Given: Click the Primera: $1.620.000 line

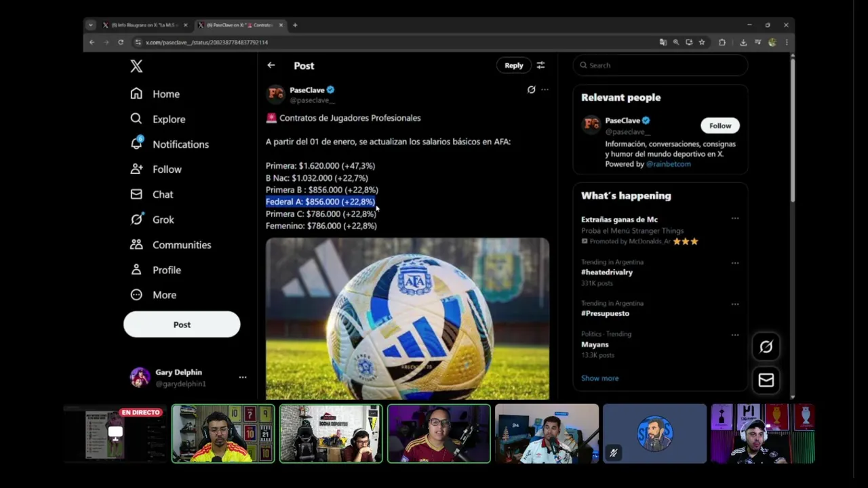Looking at the screenshot, I should coord(320,165).
